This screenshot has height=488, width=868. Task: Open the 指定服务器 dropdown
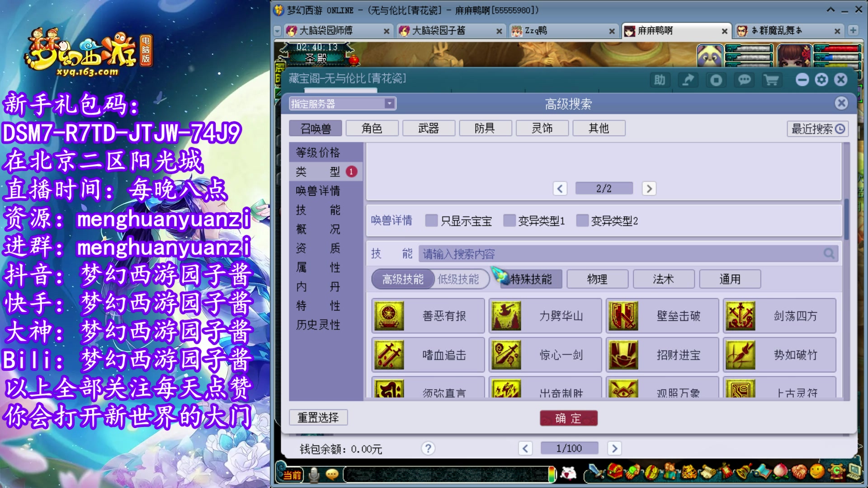343,104
